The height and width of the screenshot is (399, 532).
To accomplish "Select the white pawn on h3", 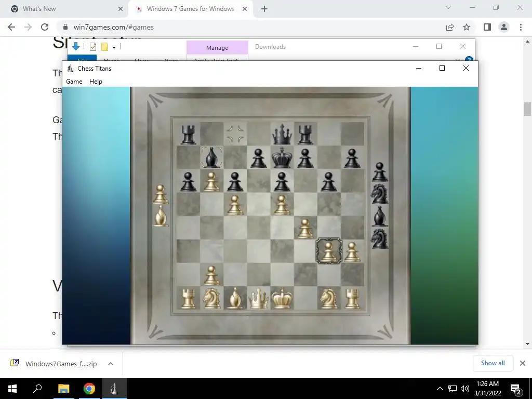I will [352, 252].
